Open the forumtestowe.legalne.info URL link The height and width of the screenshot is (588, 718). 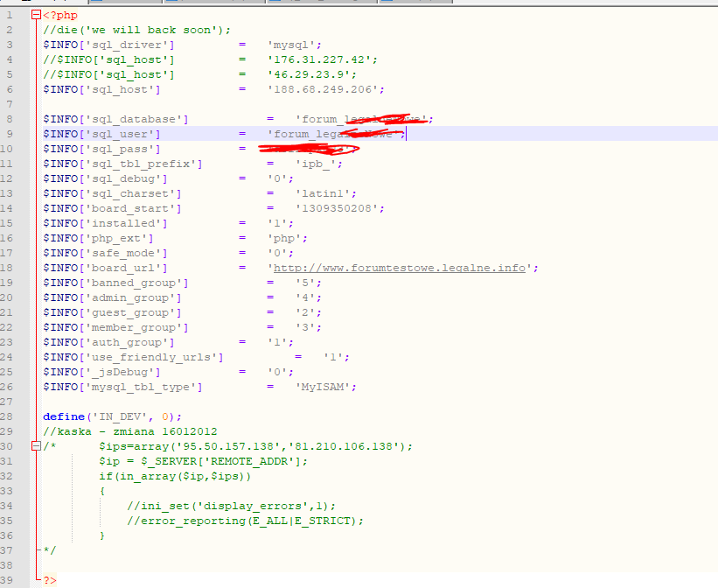click(400, 268)
